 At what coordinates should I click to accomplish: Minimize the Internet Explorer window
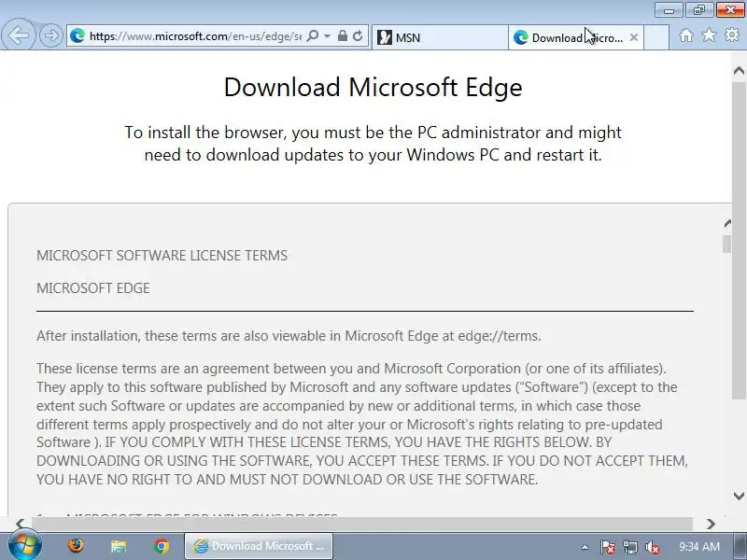click(669, 10)
